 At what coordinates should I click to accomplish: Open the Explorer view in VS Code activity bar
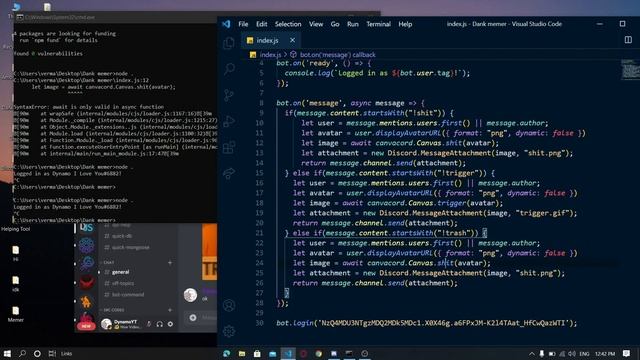coord(229,43)
